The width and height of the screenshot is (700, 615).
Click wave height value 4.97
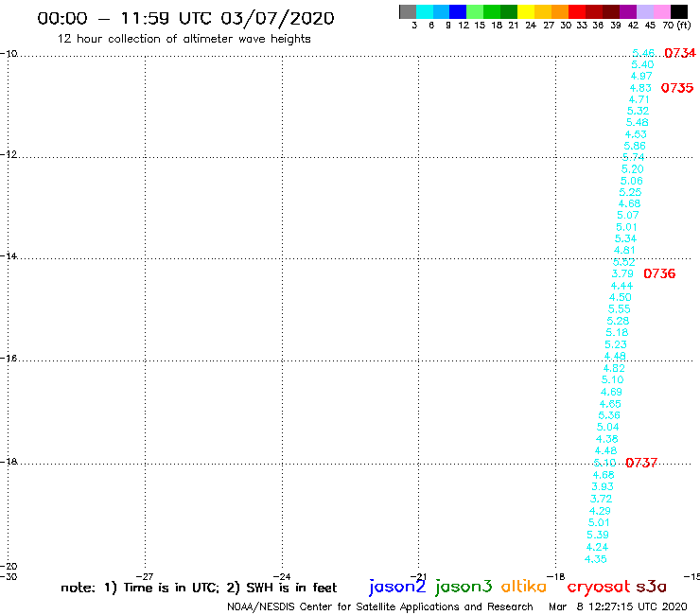641,77
